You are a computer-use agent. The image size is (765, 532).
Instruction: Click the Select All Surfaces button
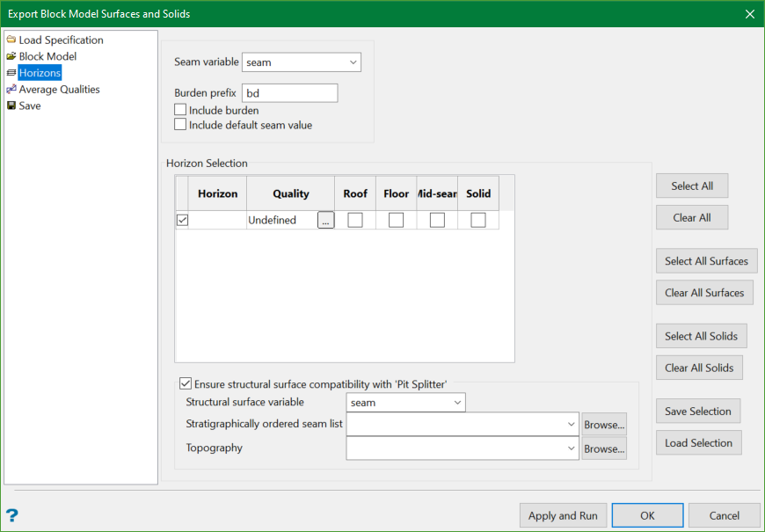(x=704, y=260)
